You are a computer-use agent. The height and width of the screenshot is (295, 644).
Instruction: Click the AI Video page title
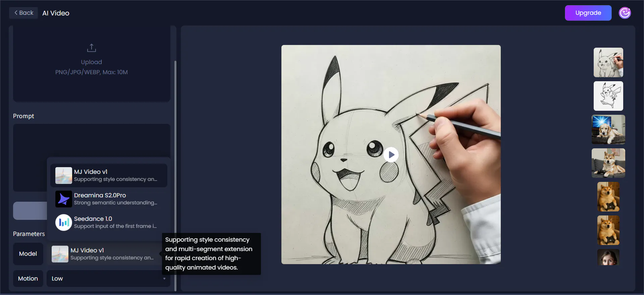point(56,13)
